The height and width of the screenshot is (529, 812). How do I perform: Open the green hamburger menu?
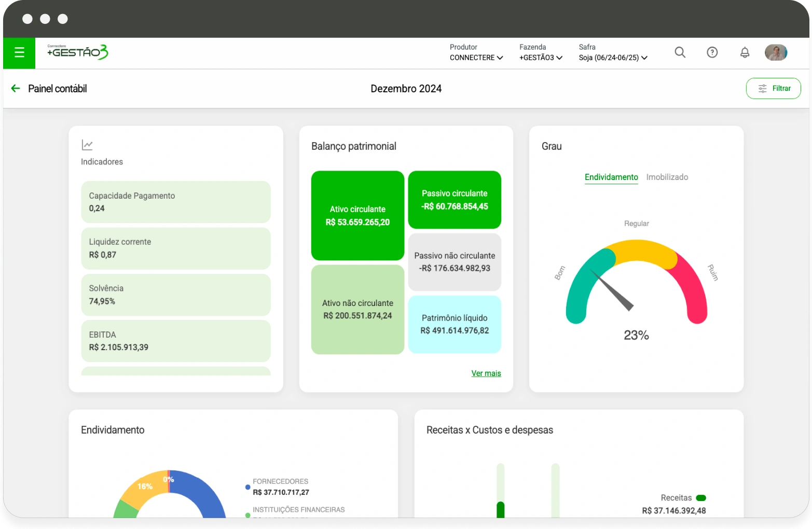coord(19,52)
